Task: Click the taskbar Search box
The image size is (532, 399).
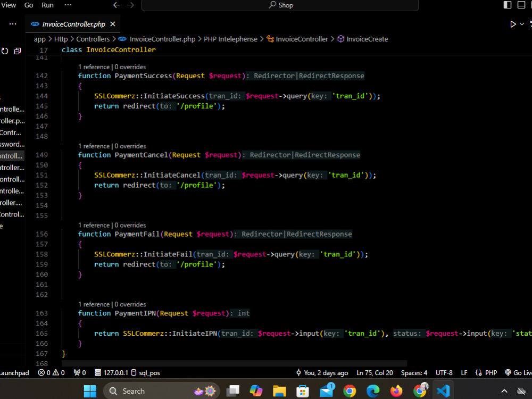Action: tap(162, 391)
